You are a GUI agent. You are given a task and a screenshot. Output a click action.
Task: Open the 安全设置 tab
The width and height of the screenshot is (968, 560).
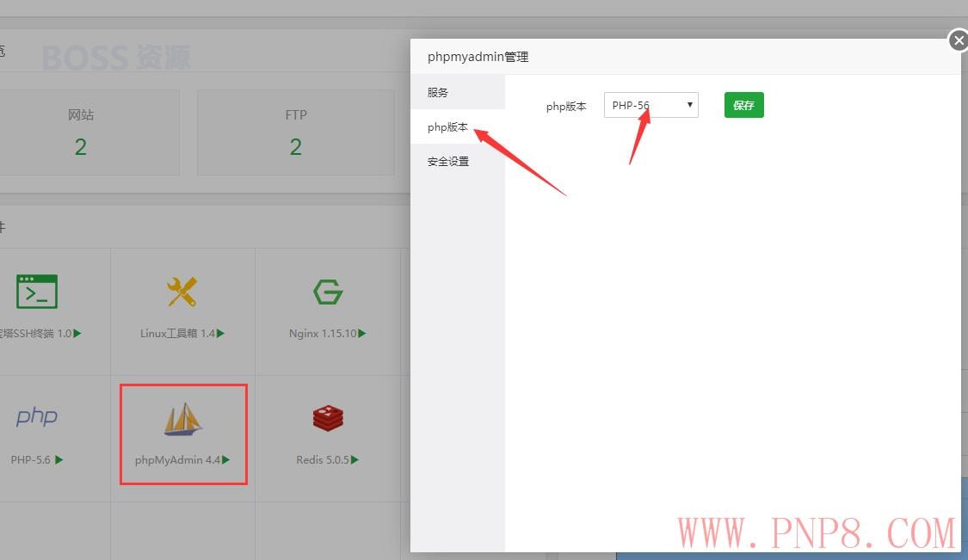click(458, 162)
